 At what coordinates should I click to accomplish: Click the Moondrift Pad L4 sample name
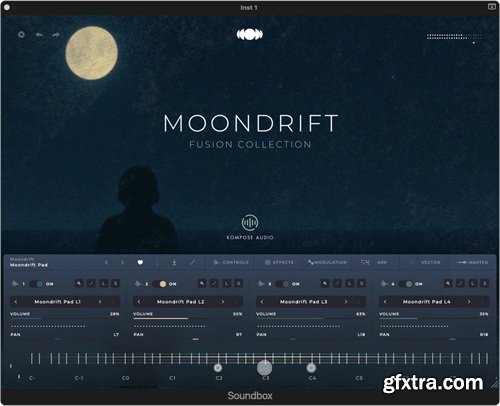coord(427,302)
